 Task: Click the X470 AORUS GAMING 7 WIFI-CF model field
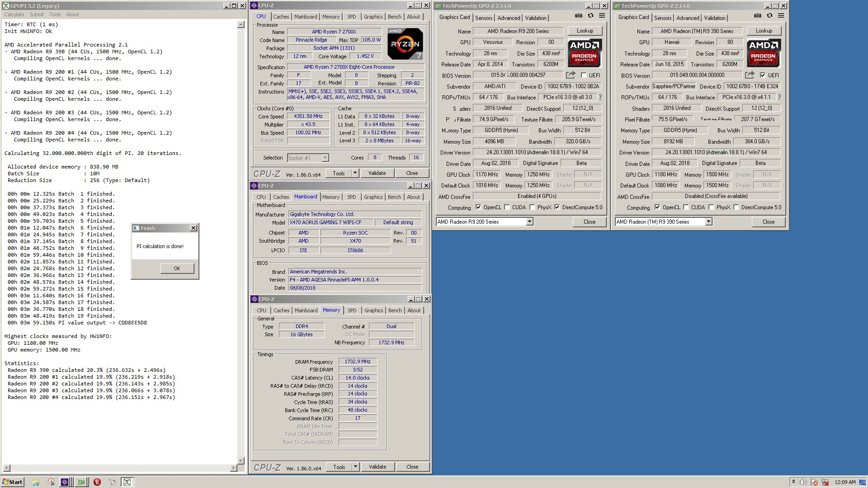(331, 222)
